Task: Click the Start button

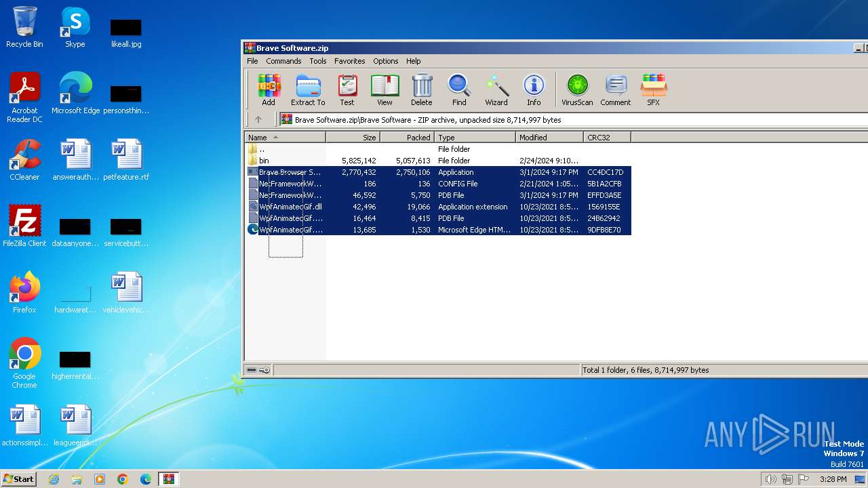Action: click(18, 479)
